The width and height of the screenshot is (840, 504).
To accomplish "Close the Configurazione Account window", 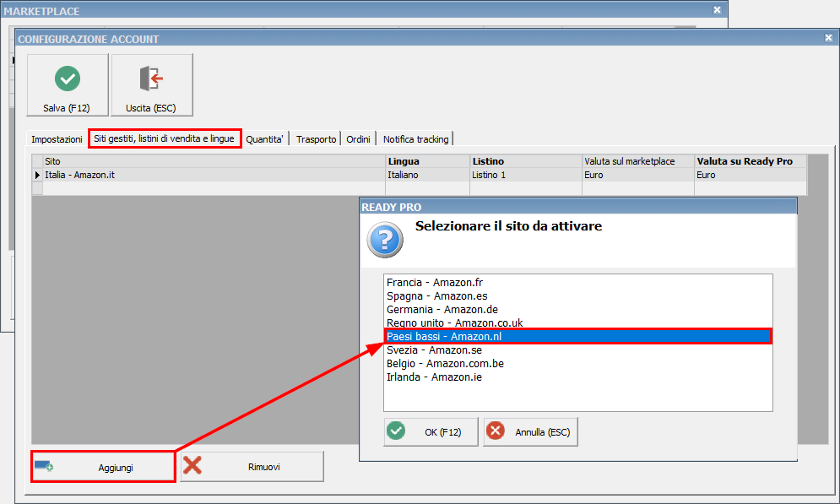I will 828,37.
